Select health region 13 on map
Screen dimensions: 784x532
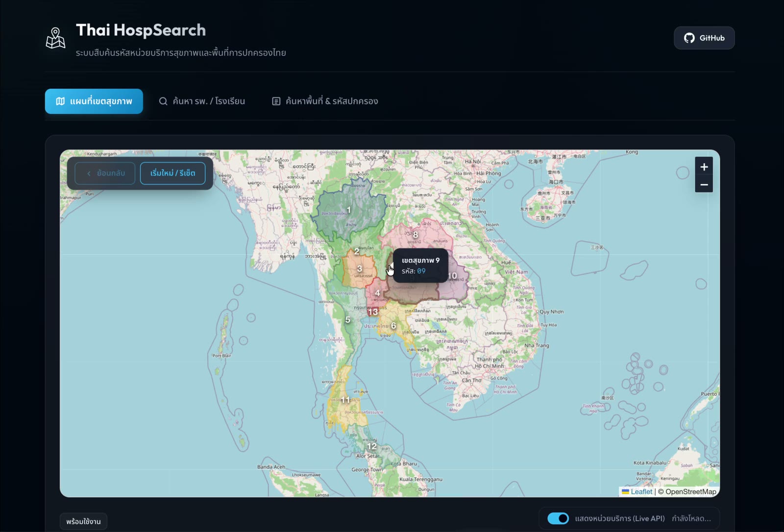tap(373, 312)
